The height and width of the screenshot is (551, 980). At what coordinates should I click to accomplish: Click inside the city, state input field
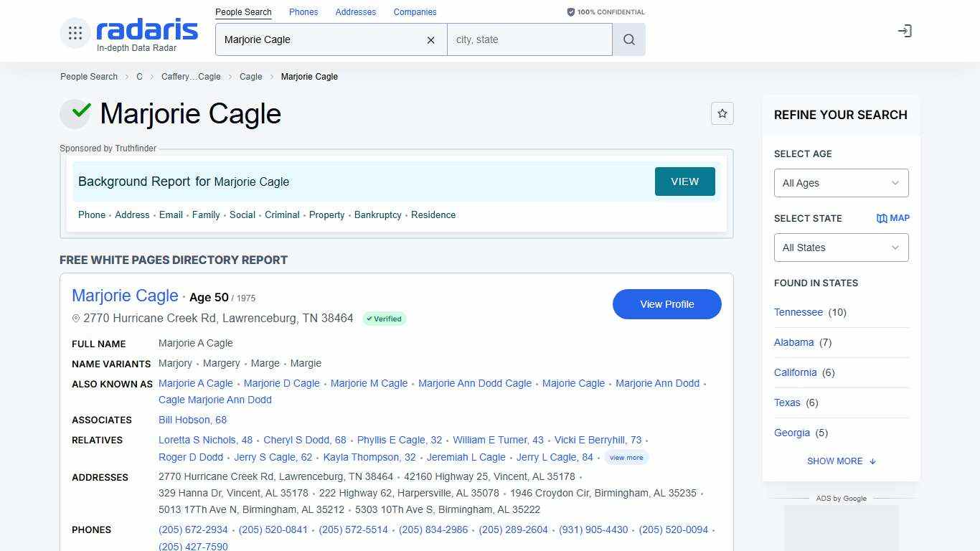click(529, 39)
